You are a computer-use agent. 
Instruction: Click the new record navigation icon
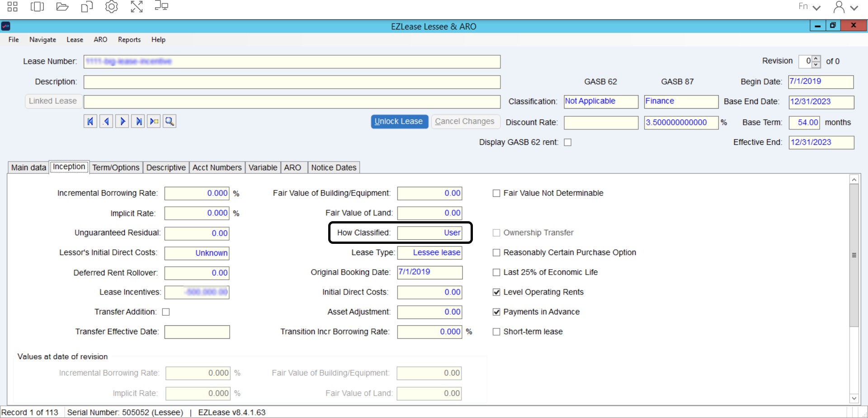[x=154, y=121]
